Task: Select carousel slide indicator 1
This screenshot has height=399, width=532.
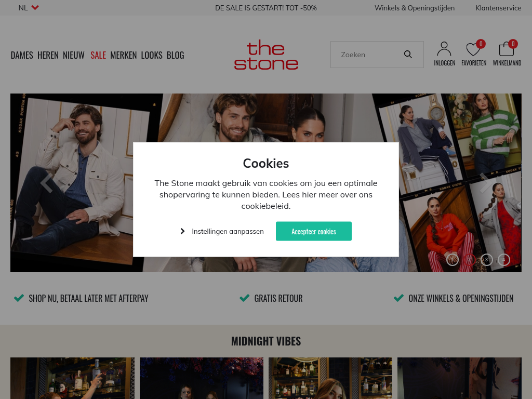Action: click(x=453, y=260)
